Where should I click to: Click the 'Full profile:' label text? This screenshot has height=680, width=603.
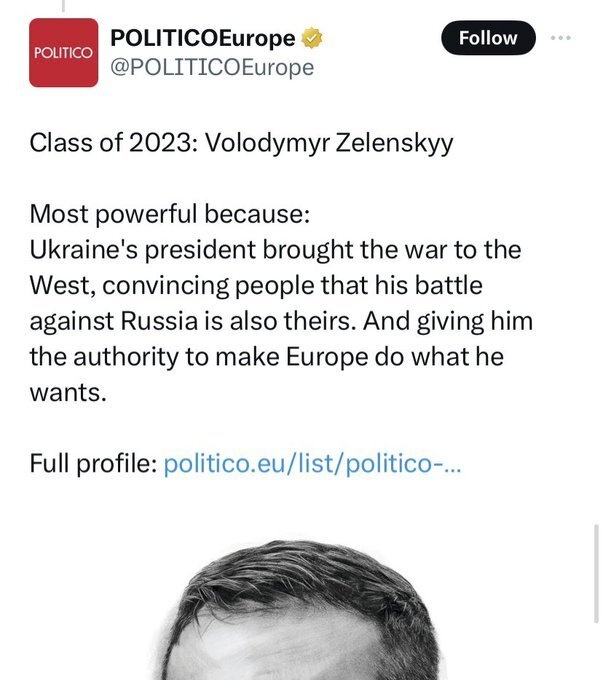(x=93, y=463)
